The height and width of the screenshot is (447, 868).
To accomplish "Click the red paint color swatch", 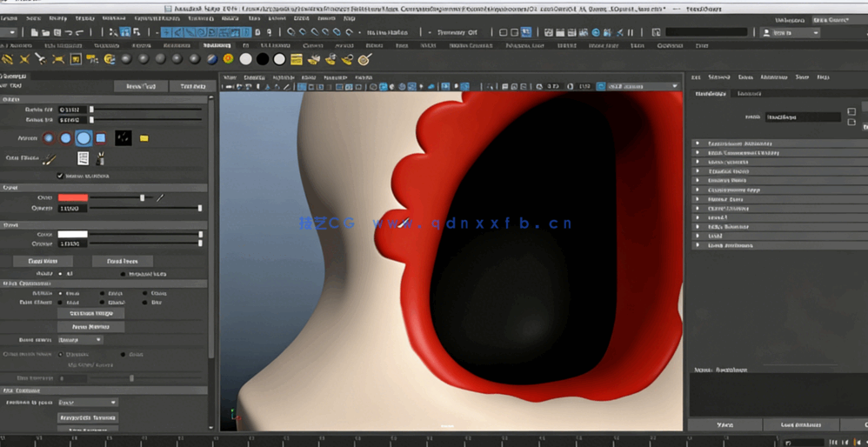I will (73, 198).
